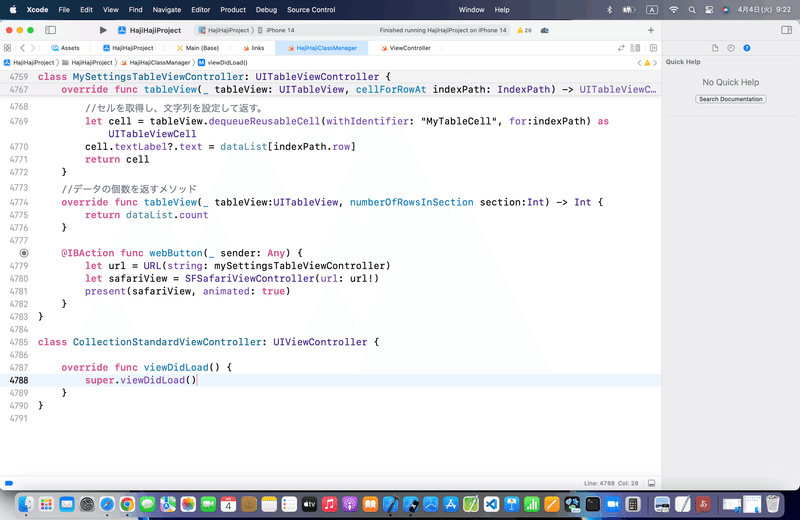Show the File inspector
Viewport: 800px width, 520px height.
715,48
